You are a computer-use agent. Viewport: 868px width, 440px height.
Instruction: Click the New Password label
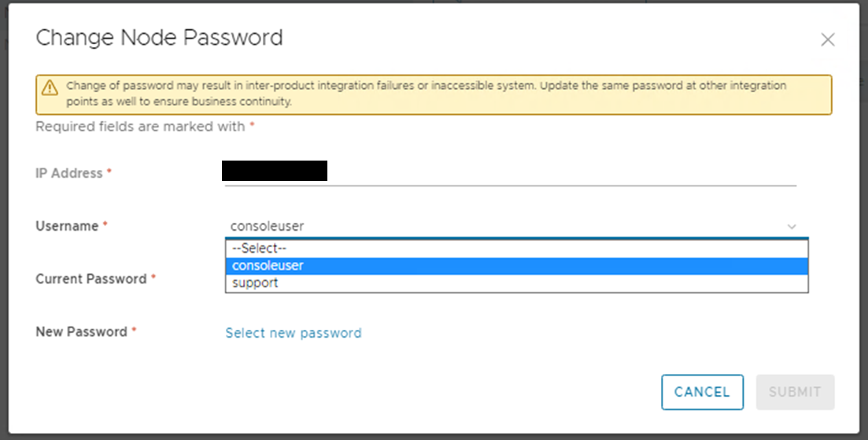tap(81, 331)
